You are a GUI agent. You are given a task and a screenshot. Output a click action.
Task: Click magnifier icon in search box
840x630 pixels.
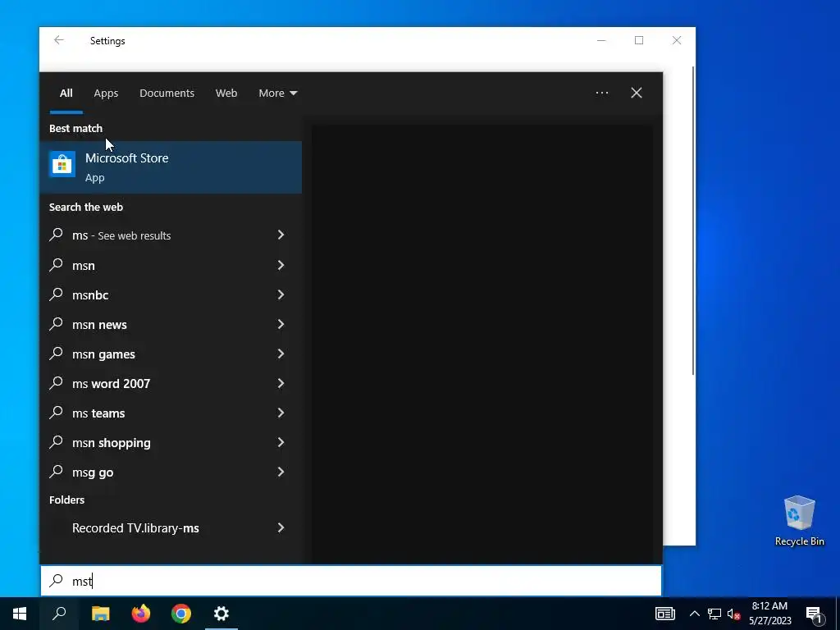tap(57, 580)
